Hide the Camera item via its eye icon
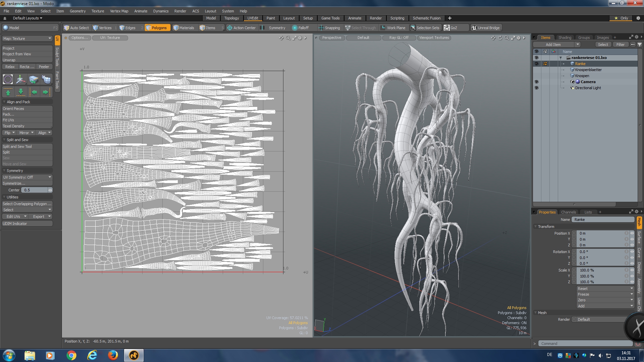The height and width of the screenshot is (362, 644). tap(536, 82)
